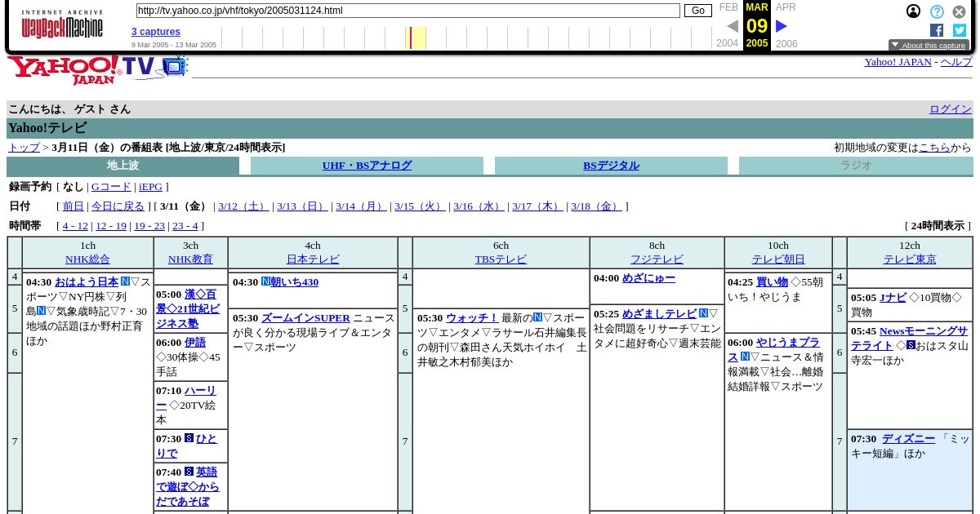Select date 3/16（水）

tap(479, 206)
